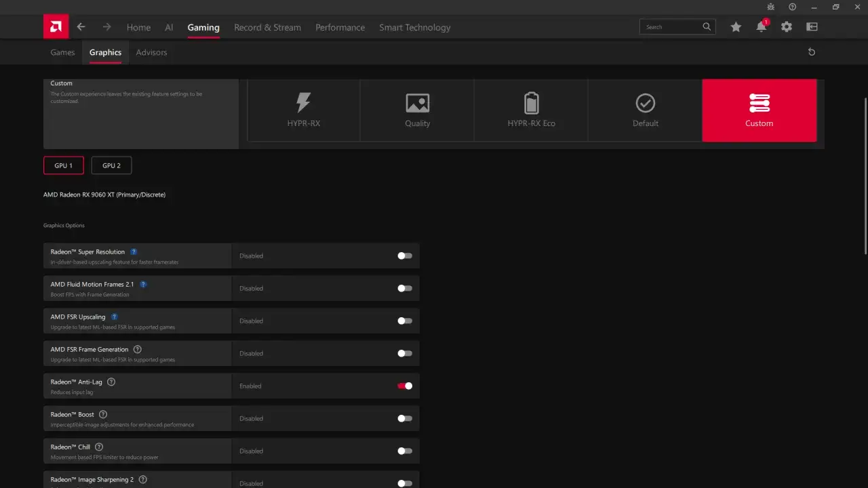Open the Smart Technology tab
Viewport: 868px width, 488px height.
414,28
